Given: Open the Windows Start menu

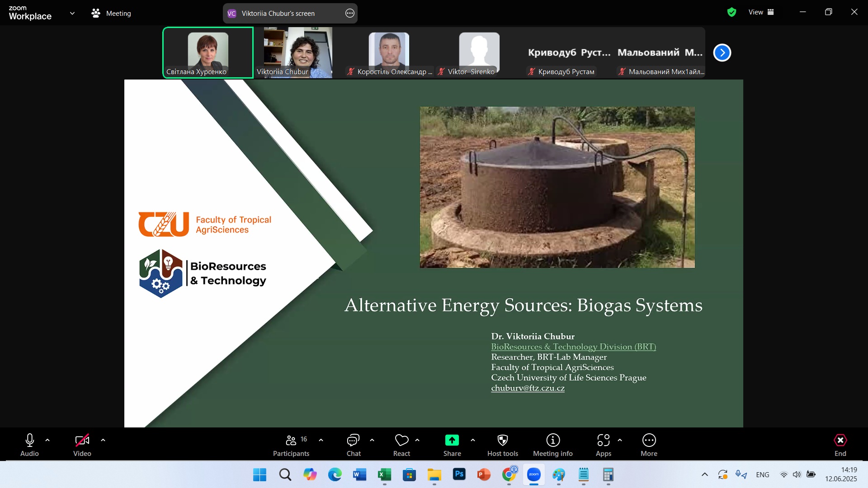Looking at the screenshot, I should click(x=259, y=475).
